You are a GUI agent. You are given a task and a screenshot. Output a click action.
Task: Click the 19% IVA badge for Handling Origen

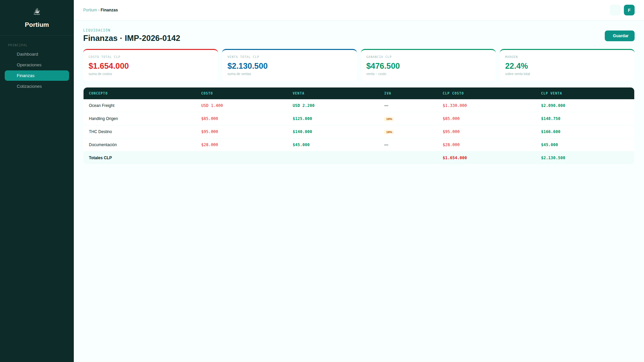[389, 119]
